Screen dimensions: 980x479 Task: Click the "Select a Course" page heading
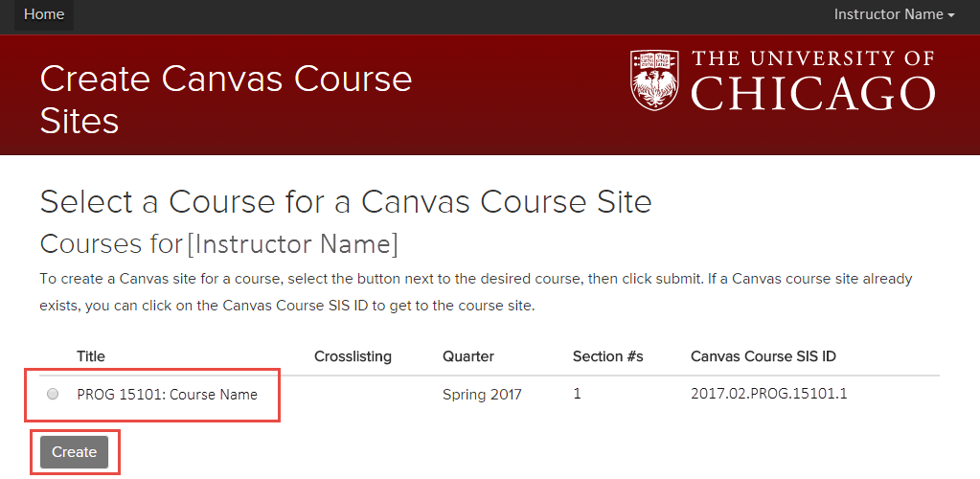point(346,201)
